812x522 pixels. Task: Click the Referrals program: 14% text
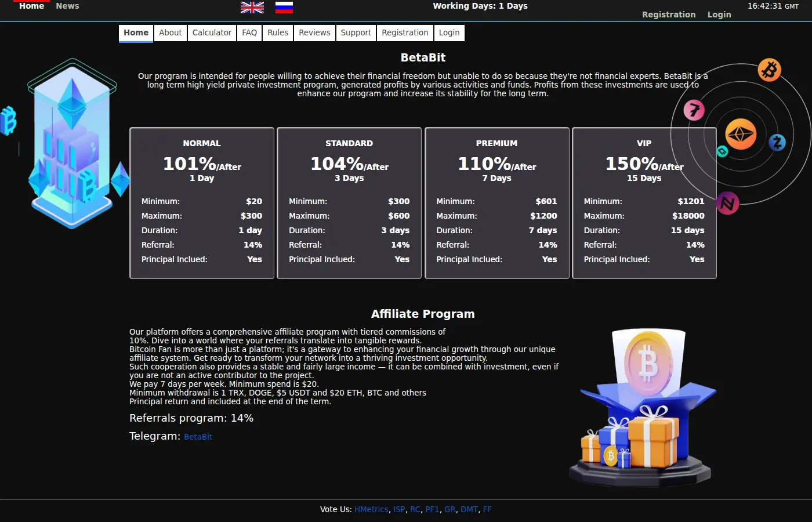tap(191, 418)
